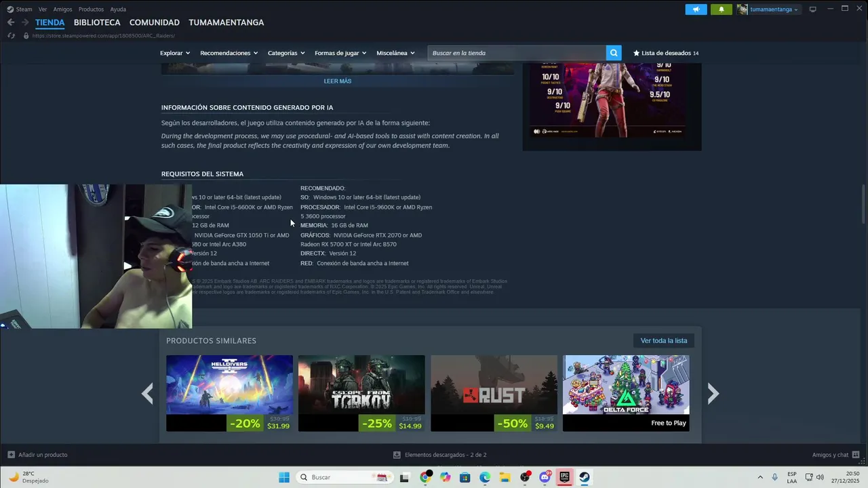Screen dimensions: 868x488
Task: Click the page vertical scrollbar
Action: click(x=864, y=203)
